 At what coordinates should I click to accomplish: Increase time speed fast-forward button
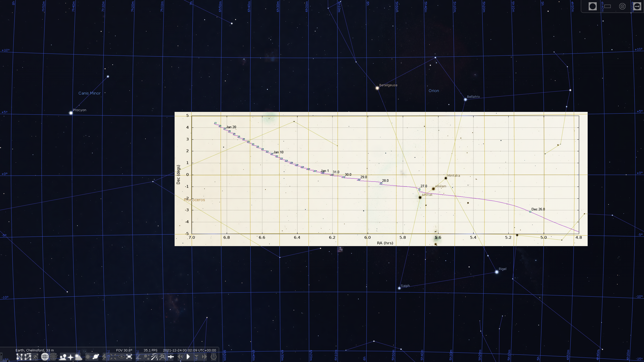pos(204,357)
